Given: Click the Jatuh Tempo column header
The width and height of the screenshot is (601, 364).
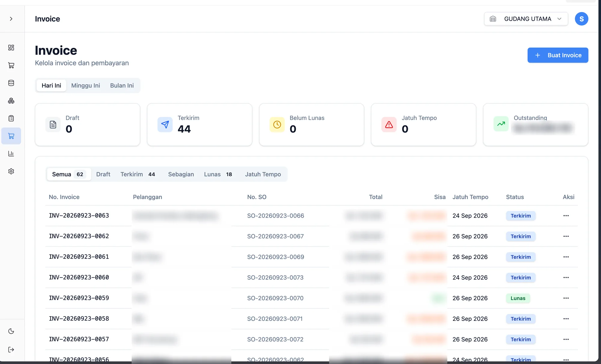Looking at the screenshot, I should [470, 197].
